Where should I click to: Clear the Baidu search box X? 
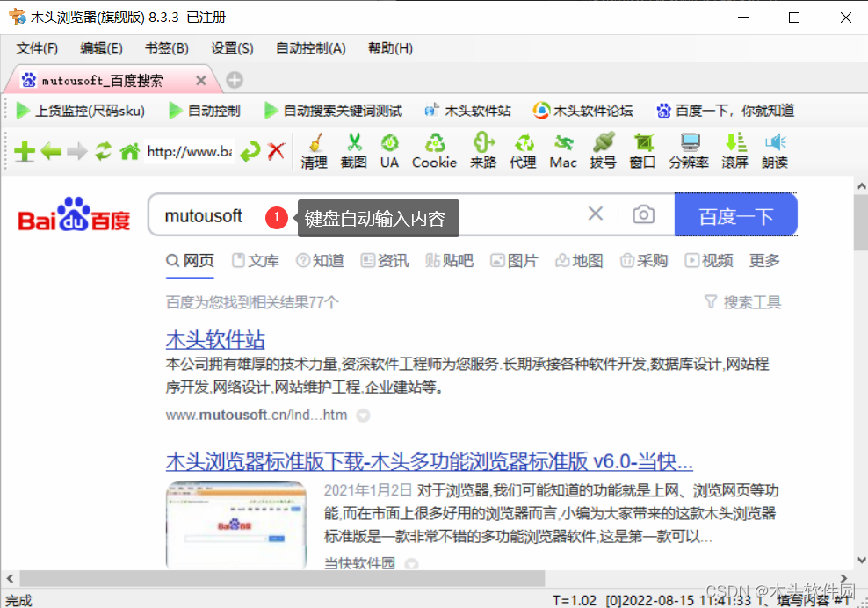pos(595,214)
